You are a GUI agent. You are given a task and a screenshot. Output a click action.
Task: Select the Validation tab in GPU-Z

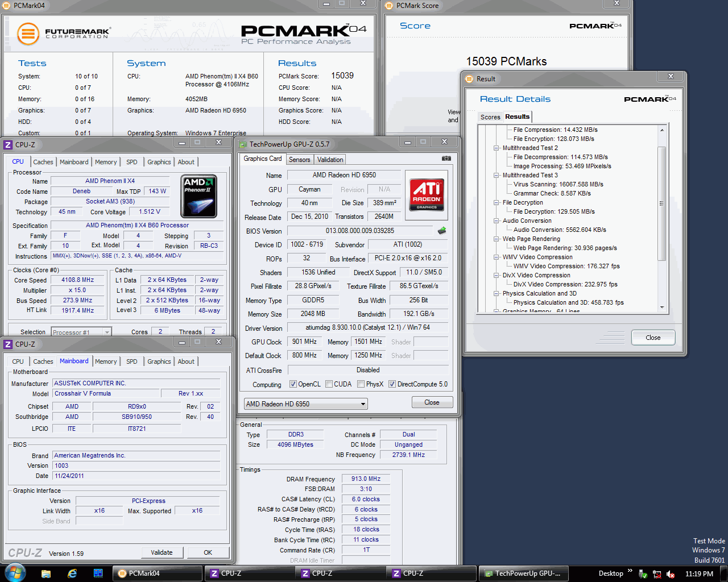point(330,160)
